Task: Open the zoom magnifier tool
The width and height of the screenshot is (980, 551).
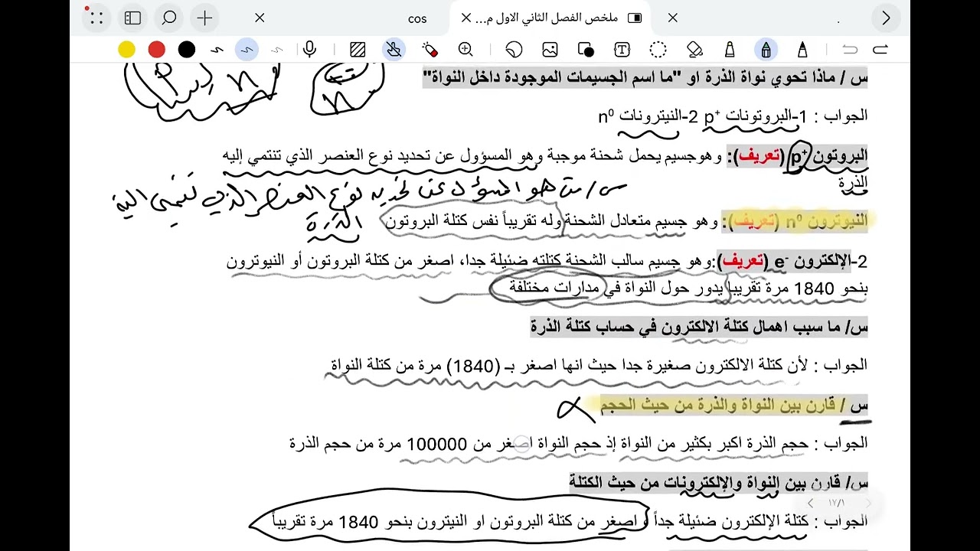Action: (x=465, y=50)
